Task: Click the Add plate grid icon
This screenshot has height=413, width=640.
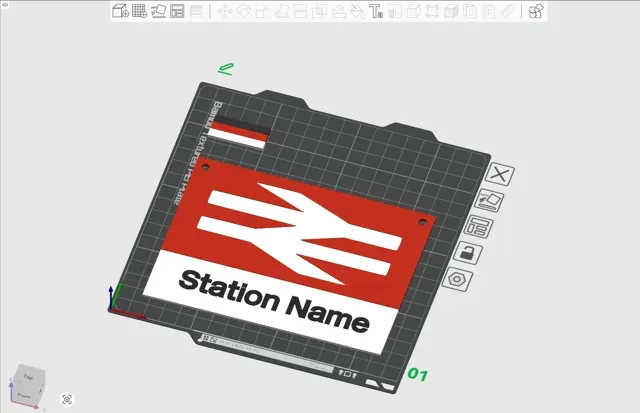Action: click(x=139, y=11)
